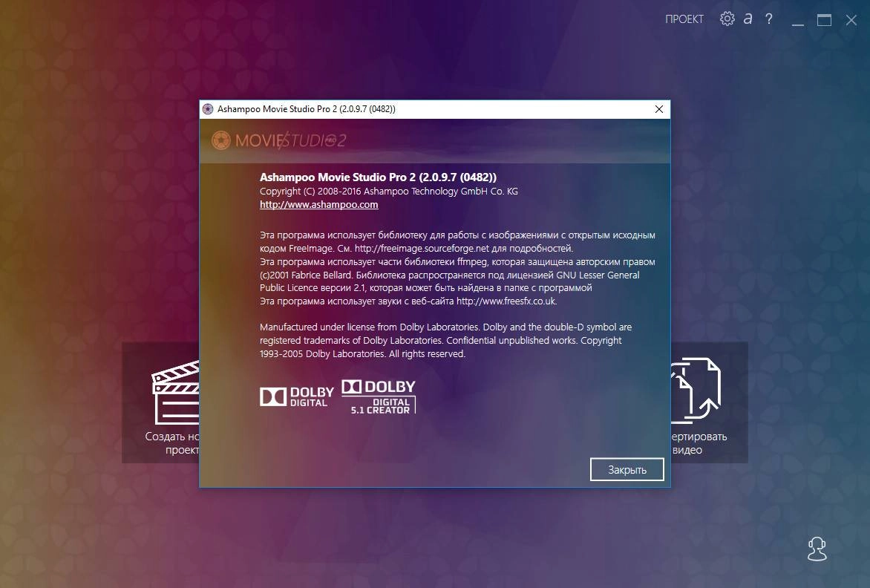
Task: Open the http://www.ashampoo.com link
Action: click(318, 205)
